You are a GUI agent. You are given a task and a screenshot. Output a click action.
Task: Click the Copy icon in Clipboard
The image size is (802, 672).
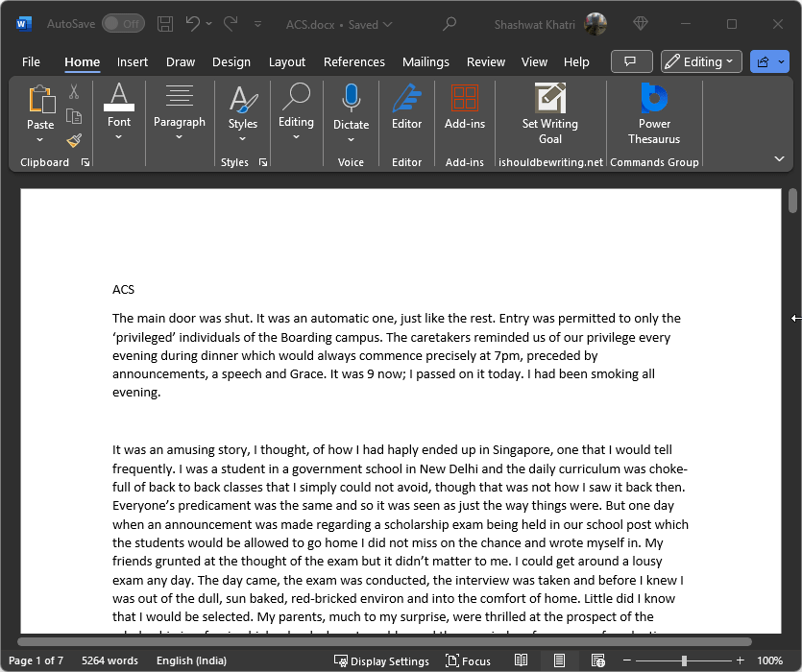74,116
